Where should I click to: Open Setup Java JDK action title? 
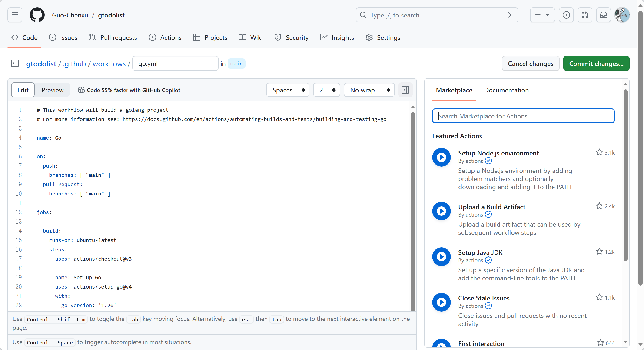(480, 252)
